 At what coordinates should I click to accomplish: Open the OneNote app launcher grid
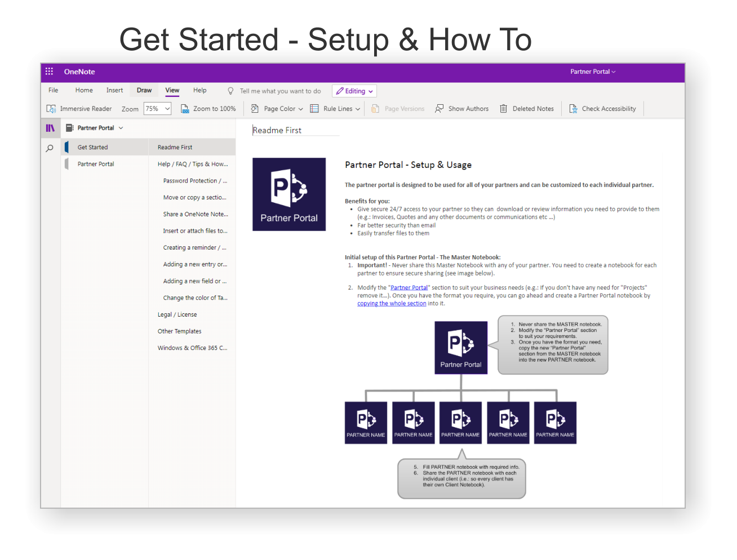[x=49, y=72]
